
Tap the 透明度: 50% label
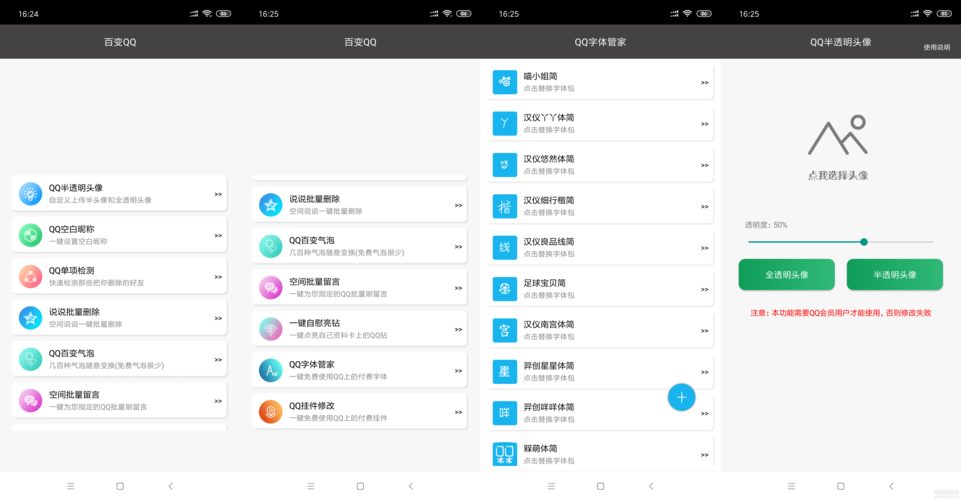click(x=766, y=225)
